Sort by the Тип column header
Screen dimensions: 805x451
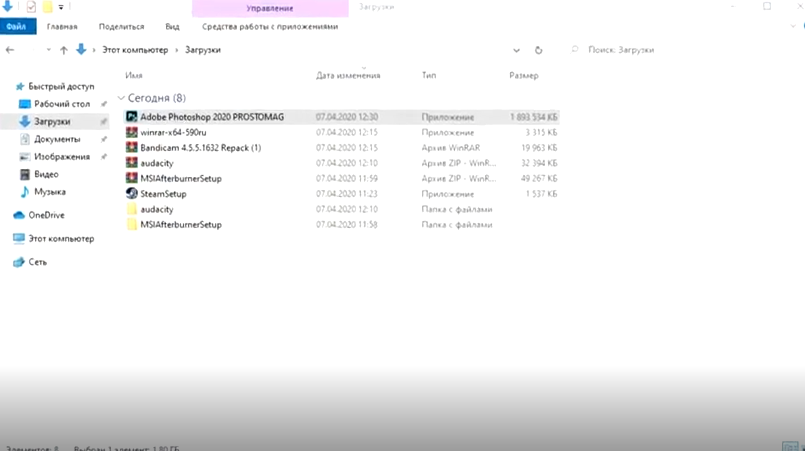pos(429,76)
